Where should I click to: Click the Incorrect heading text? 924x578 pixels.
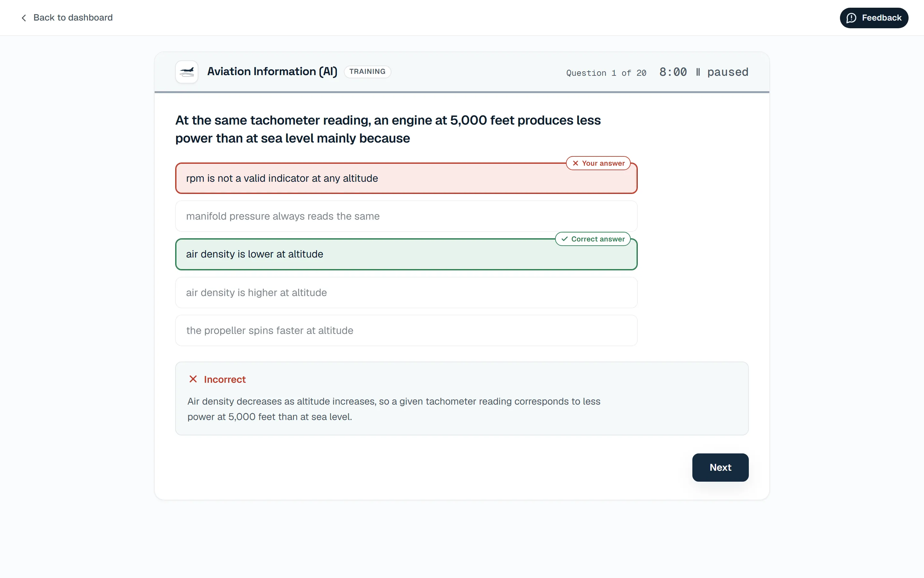[x=225, y=380]
